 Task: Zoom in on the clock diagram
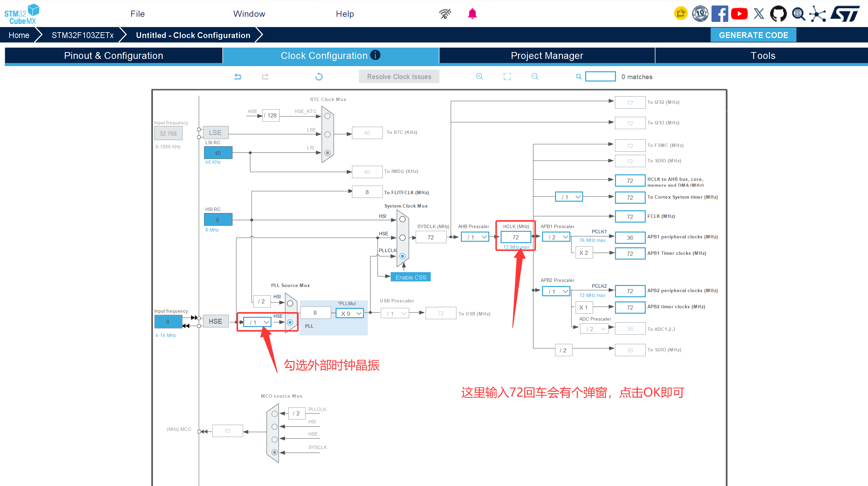point(479,77)
